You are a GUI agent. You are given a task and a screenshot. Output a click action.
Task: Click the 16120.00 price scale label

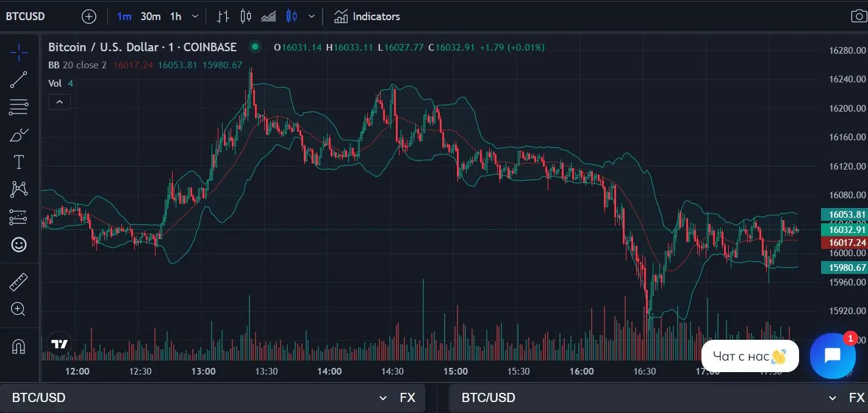pos(847,166)
